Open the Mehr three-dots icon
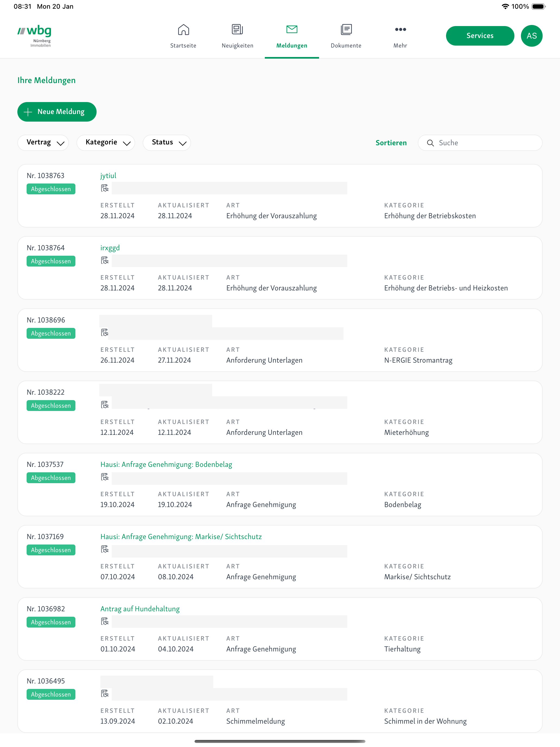Viewport: 560px width, 747px height. tap(400, 29)
